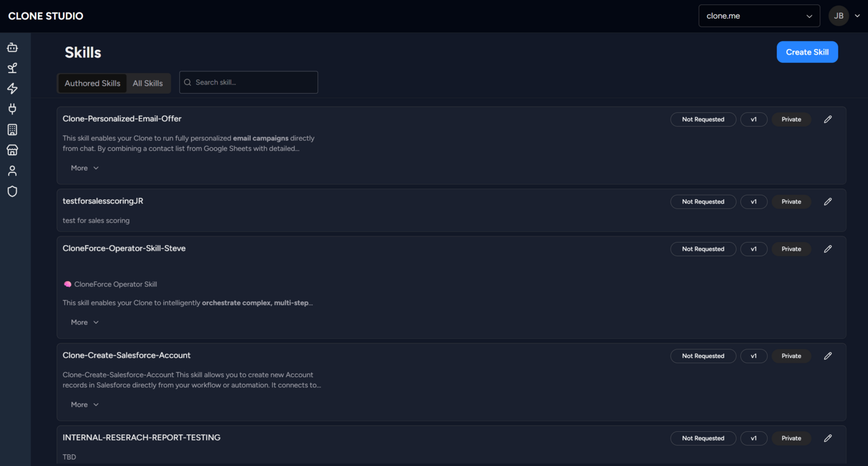This screenshot has height=466, width=868.
Task: Click the shield icon in sidebar
Action: (12, 191)
